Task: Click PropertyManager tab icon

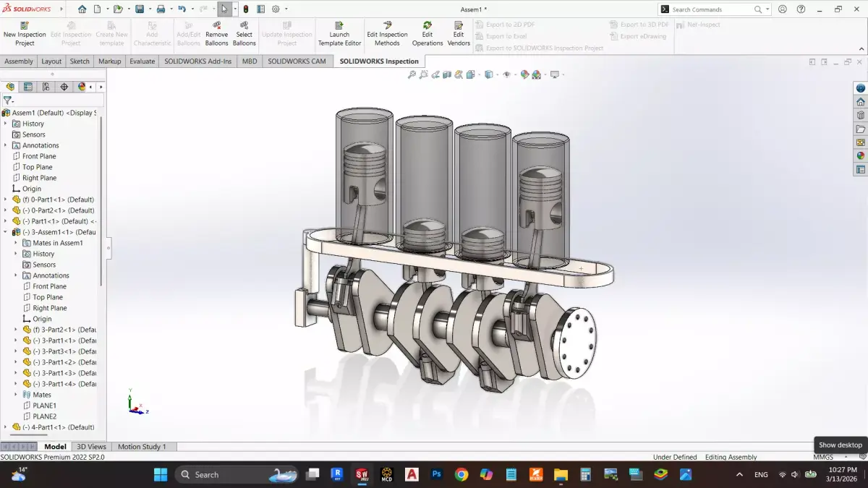Action: point(28,87)
